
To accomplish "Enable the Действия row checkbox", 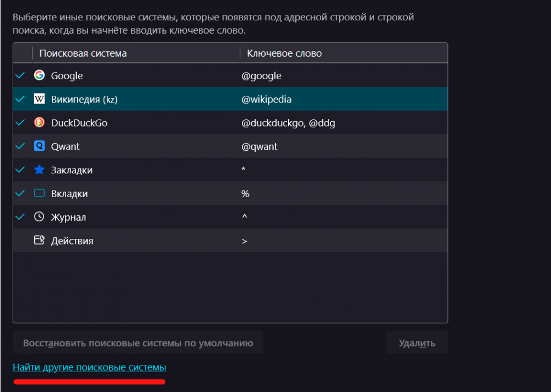I will 20,241.
